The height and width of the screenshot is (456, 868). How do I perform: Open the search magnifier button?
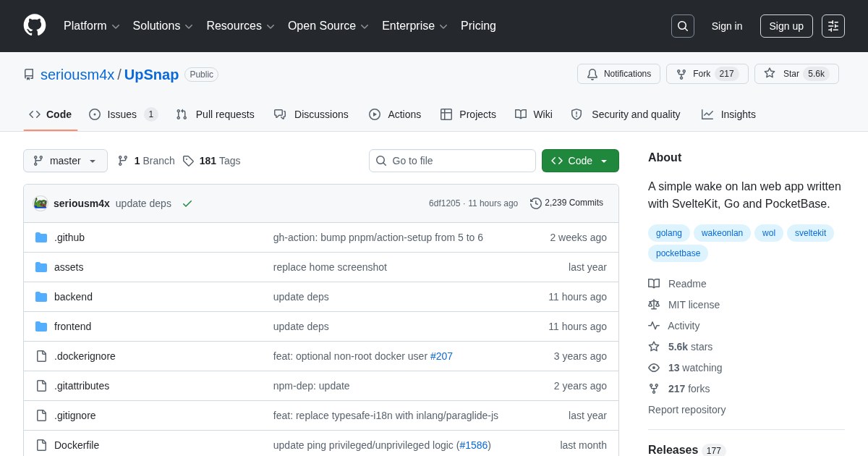[682, 26]
